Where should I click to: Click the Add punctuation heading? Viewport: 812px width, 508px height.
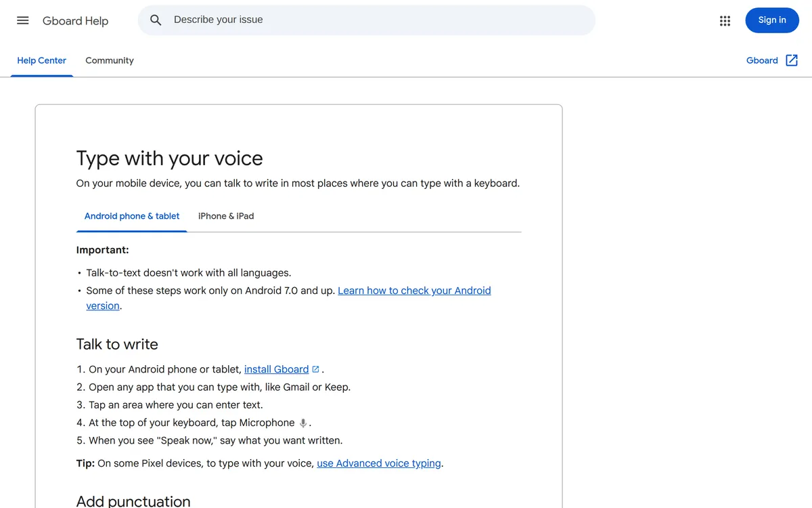[x=133, y=501]
